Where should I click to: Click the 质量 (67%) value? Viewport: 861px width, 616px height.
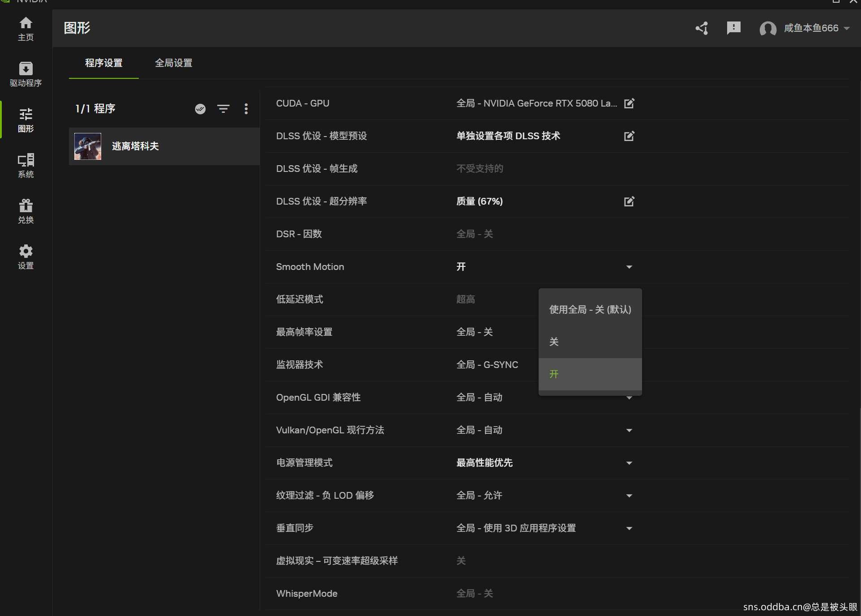tap(480, 201)
